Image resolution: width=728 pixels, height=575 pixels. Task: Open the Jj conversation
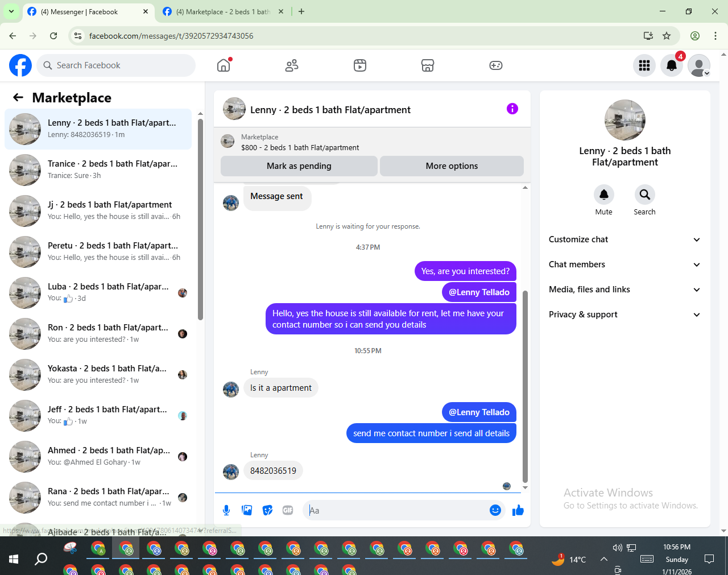point(98,211)
